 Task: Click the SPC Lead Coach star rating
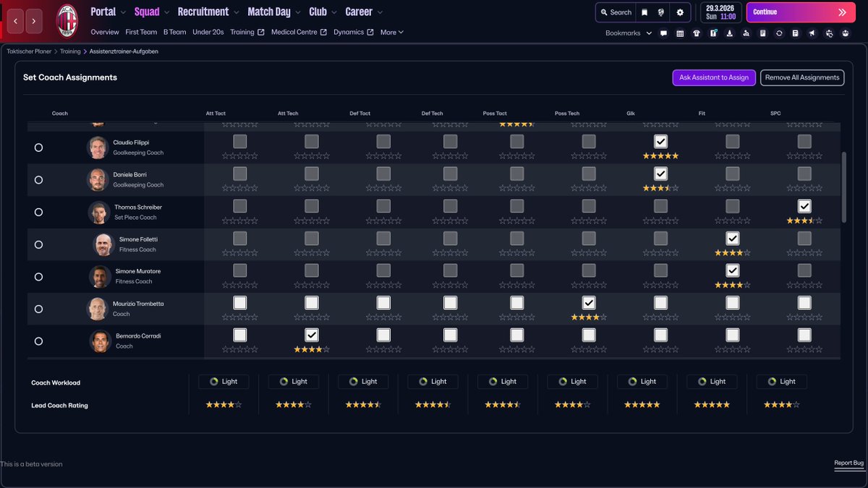click(781, 405)
